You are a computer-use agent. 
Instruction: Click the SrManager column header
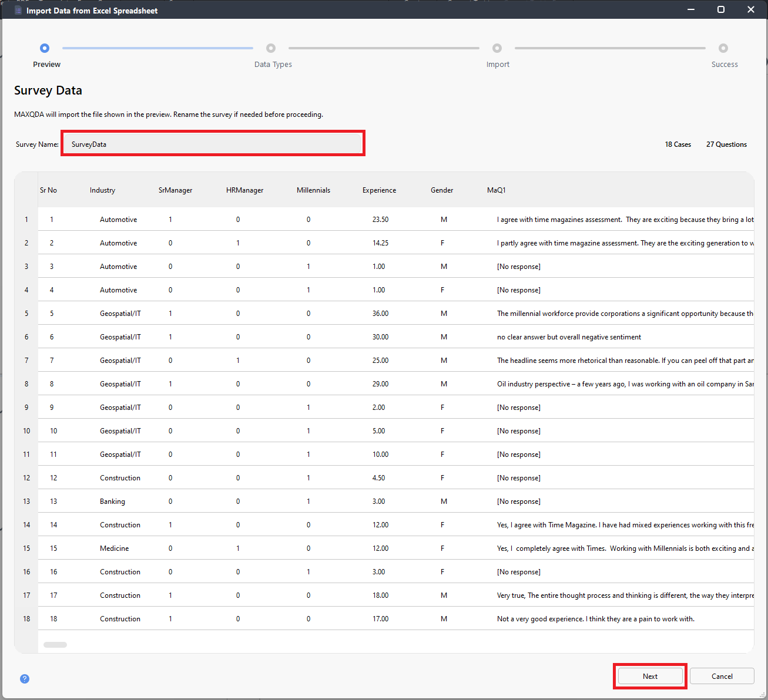pyautogui.click(x=175, y=190)
